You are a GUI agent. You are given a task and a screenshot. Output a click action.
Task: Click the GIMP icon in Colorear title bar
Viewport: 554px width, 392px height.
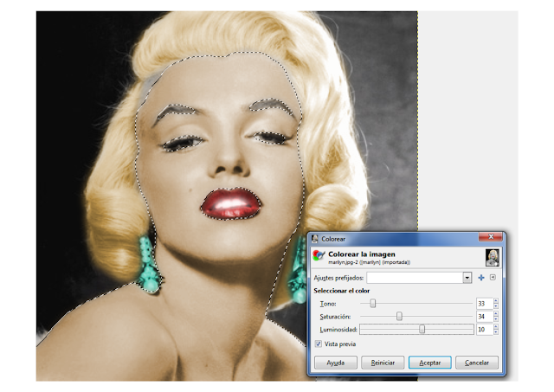coord(315,239)
